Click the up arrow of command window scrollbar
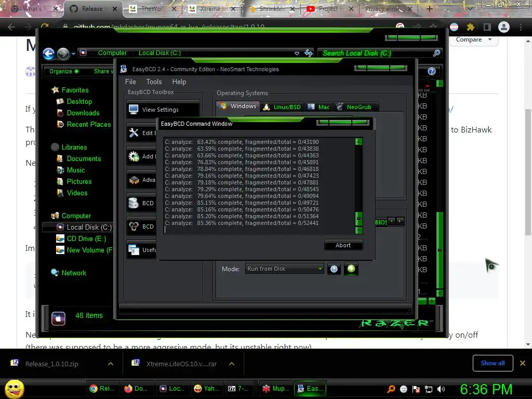Image resolution: width=532 pixels, height=399 pixels. (x=358, y=141)
